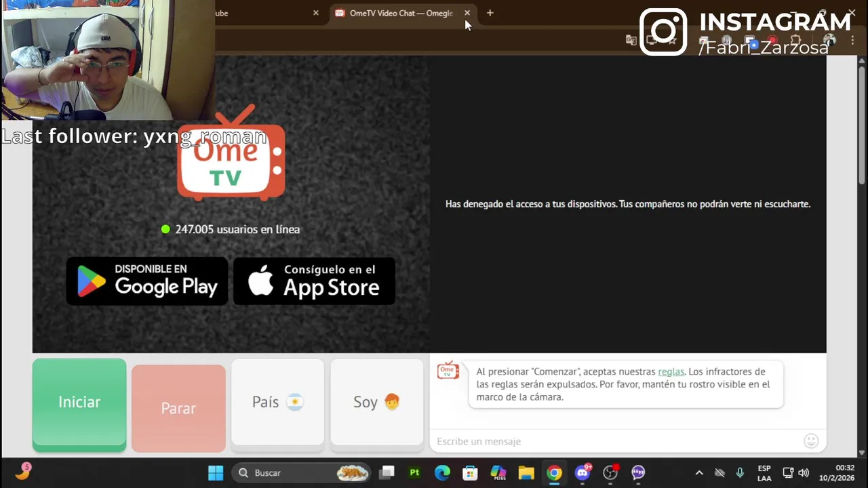Click the page scrollbar up arrow

pyautogui.click(x=862, y=61)
